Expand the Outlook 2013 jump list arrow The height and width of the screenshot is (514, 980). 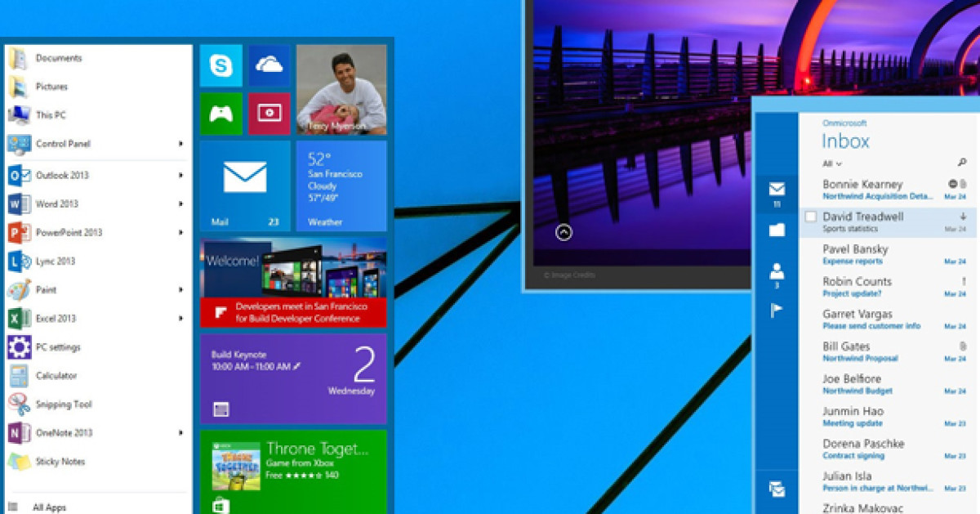(x=180, y=176)
